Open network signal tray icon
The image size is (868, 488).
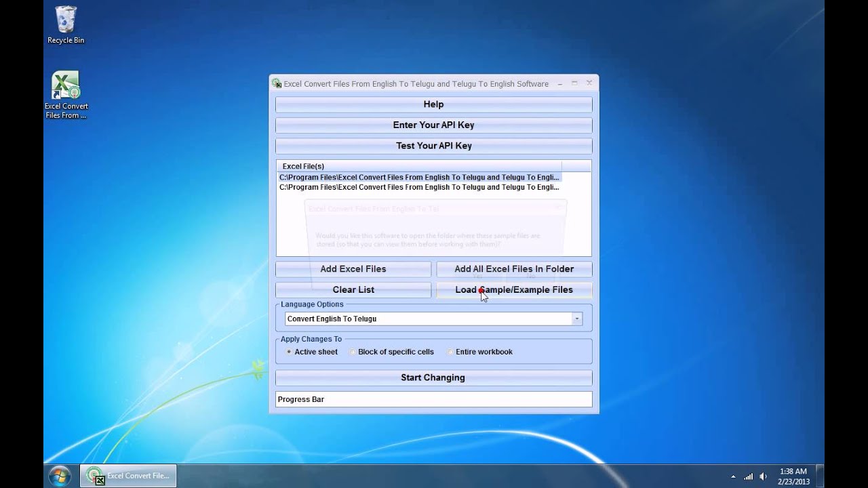[749, 476]
